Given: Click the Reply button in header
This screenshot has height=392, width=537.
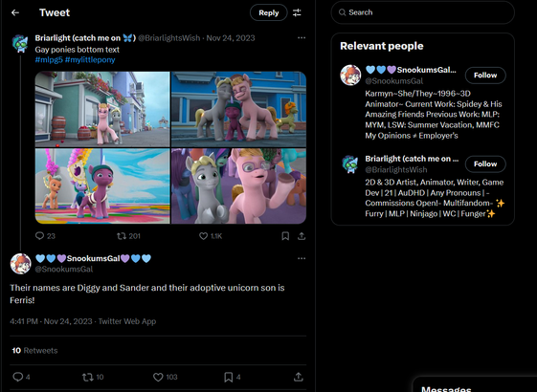Looking at the screenshot, I should click(x=268, y=12).
